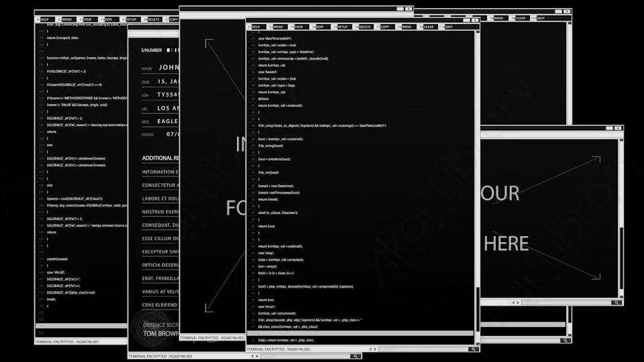The image size is (644, 362).
Task: Open F2 Menu in the front code window
Action: (276, 27)
